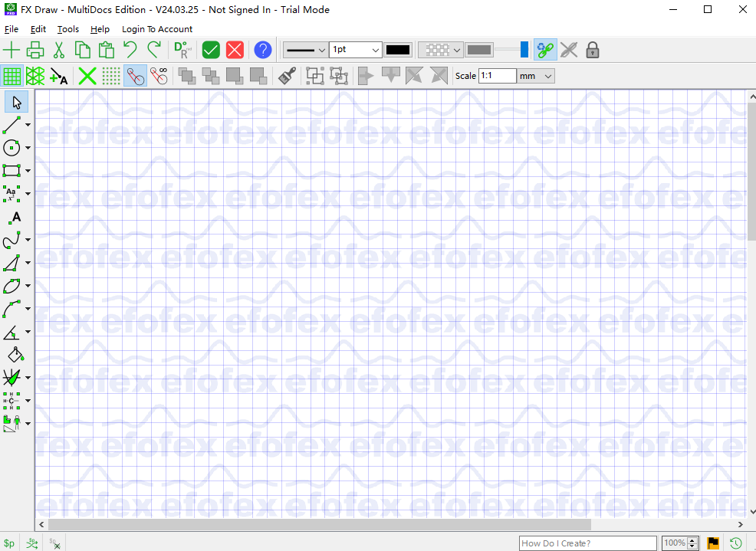Click the gray fill color swatch
Screen dimensions: 756x551
(479, 50)
